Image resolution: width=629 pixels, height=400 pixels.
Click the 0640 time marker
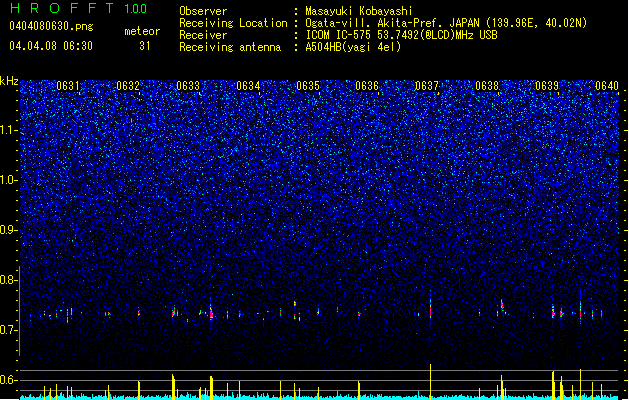point(607,86)
